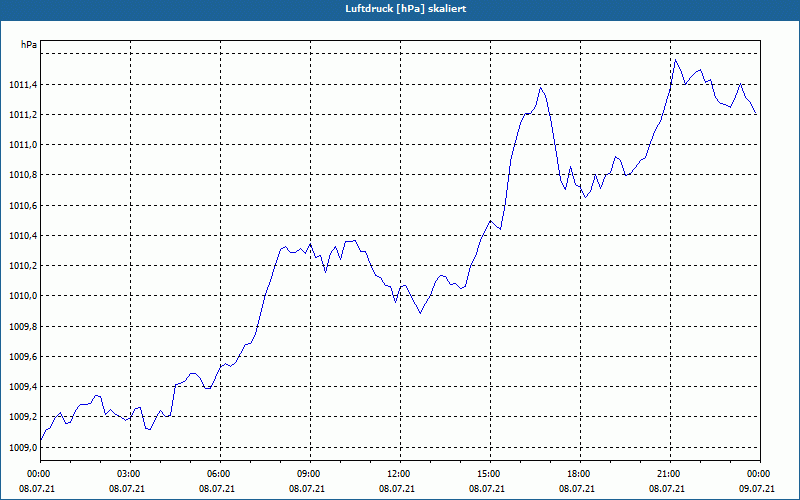Image resolution: width=800 pixels, height=500 pixels.
Task: Click the 1009,0 y-axis label
Action: click(23, 447)
